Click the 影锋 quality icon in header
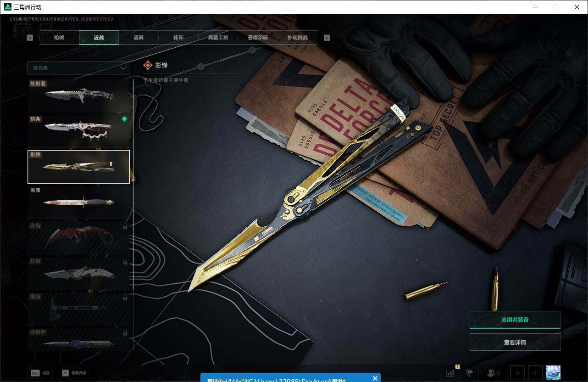588x382 pixels. click(x=148, y=66)
